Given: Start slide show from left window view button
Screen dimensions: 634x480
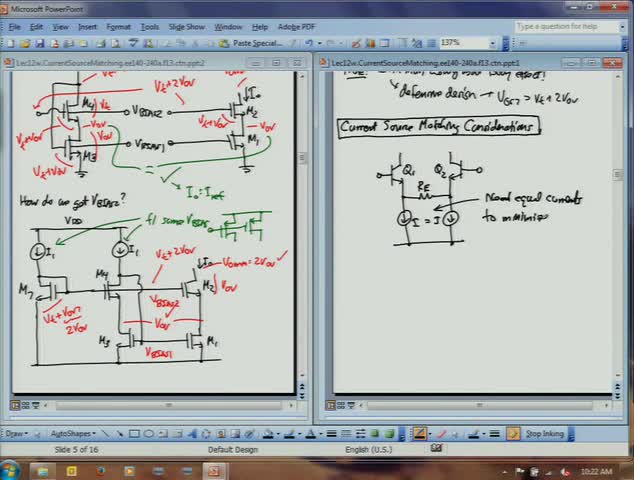Looking at the screenshot, I should point(36,405).
